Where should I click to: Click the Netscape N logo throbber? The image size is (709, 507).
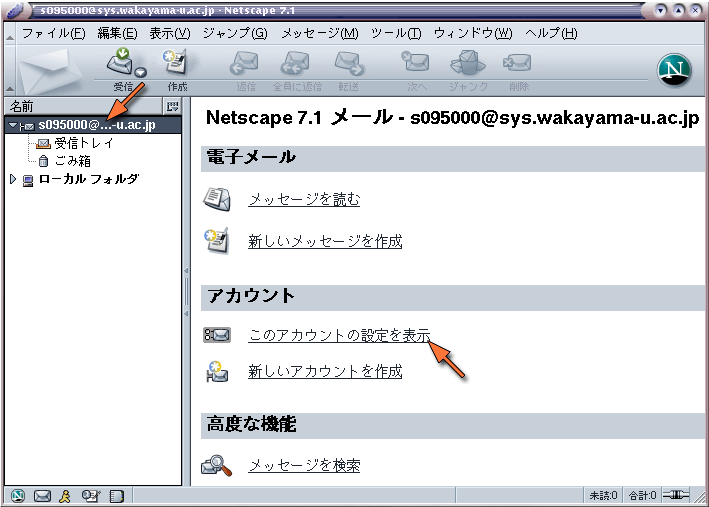pyautogui.click(x=674, y=70)
